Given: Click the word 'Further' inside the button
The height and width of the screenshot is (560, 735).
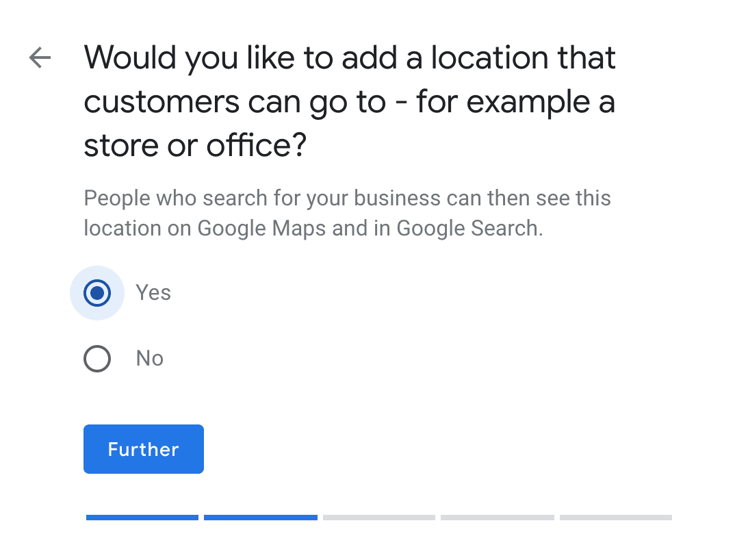Looking at the screenshot, I should tap(144, 449).
